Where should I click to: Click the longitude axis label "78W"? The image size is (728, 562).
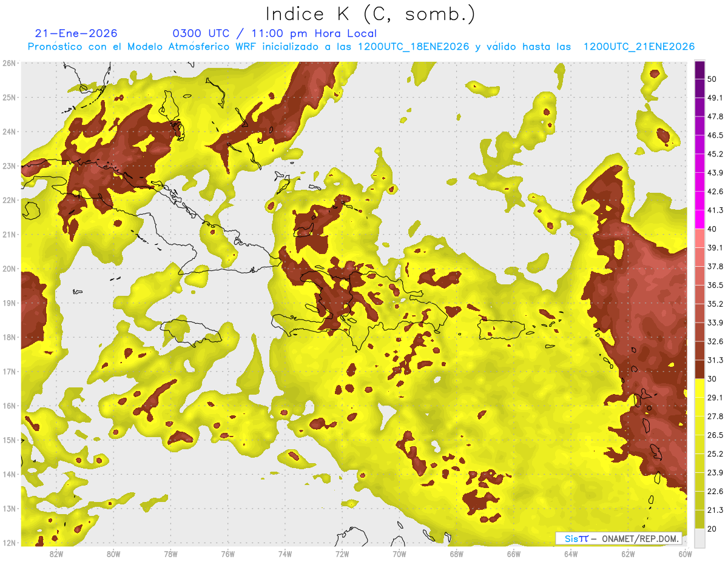point(170,554)
